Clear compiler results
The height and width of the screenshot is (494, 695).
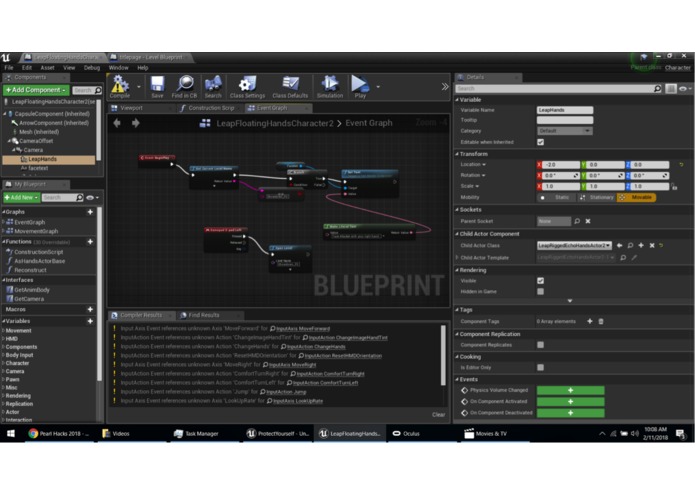438,415
